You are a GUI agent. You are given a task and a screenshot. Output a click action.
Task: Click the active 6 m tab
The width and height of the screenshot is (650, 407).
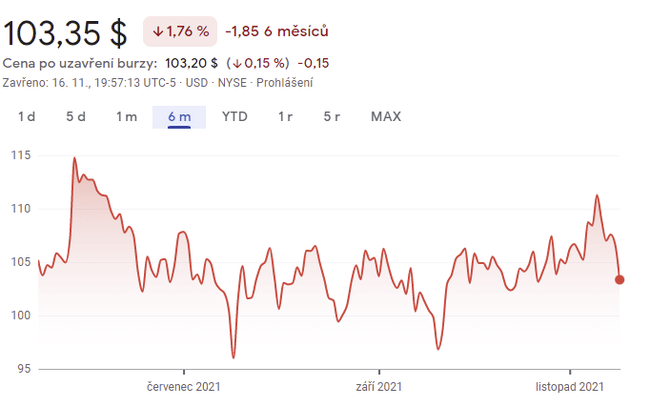pos(179,117)
